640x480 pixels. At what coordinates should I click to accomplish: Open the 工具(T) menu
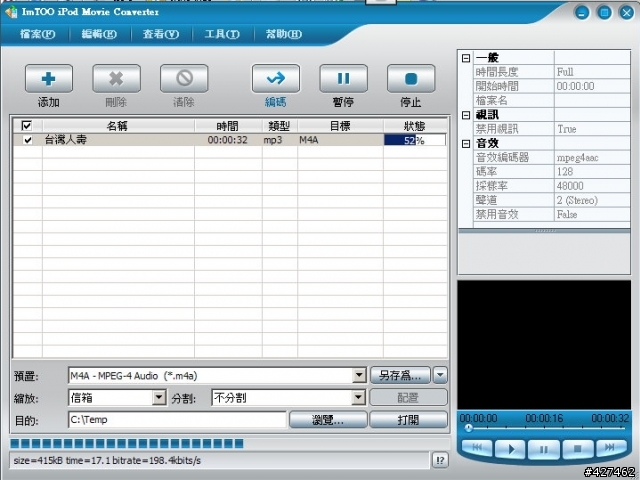point(222,34)
